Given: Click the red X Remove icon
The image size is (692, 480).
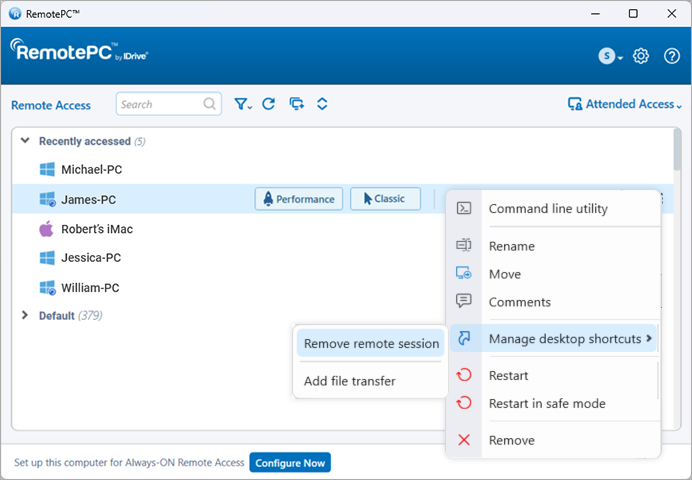Looking at the screenshot, I should (x=464, y=440).
